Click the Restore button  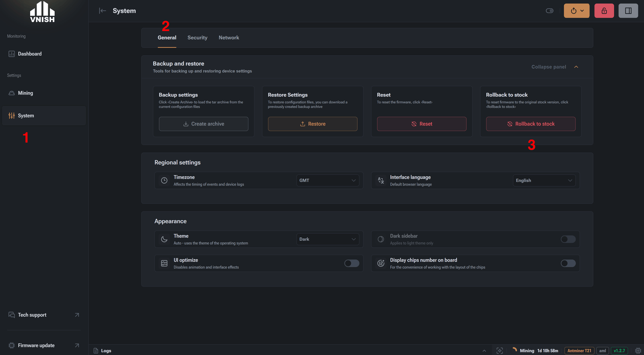tap(313, 124)
